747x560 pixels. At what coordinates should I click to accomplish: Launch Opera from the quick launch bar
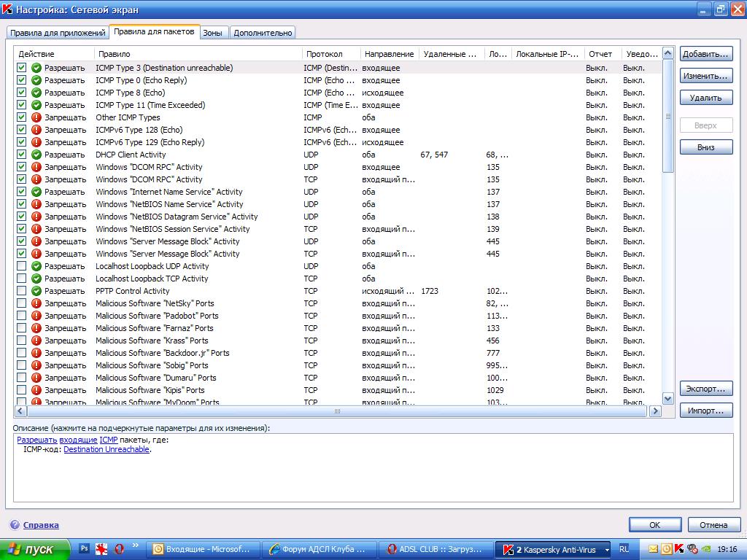click(119, 549)
